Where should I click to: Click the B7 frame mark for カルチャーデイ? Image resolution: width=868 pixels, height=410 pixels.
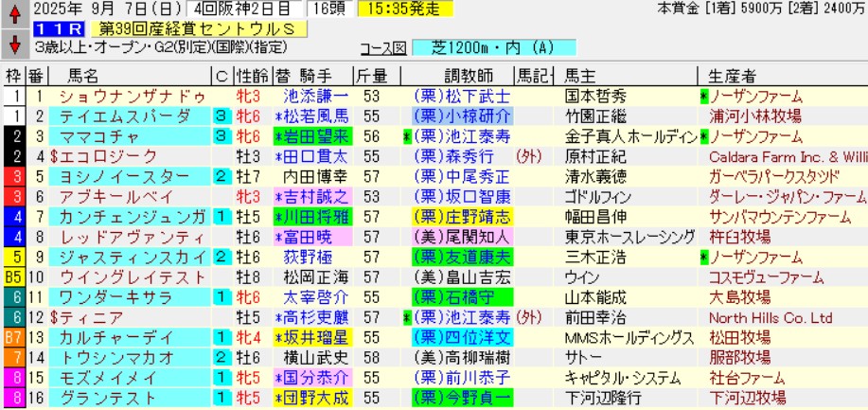pyautogui.click(x=13, y=338)
